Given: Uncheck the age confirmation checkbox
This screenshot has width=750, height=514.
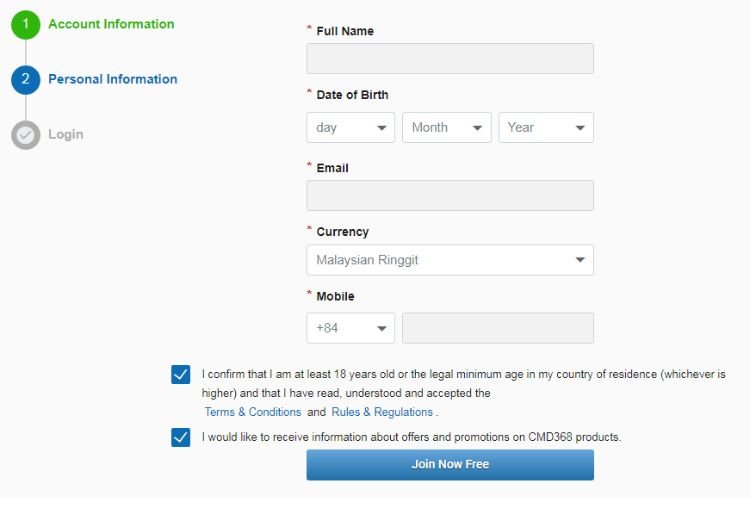Looking at the screenshot, I should pos(181,374).
